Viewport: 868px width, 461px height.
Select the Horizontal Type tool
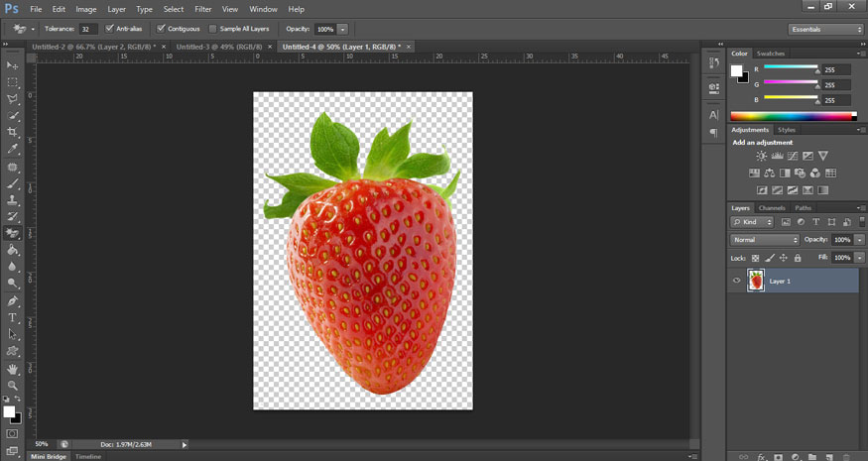point(13,317)
